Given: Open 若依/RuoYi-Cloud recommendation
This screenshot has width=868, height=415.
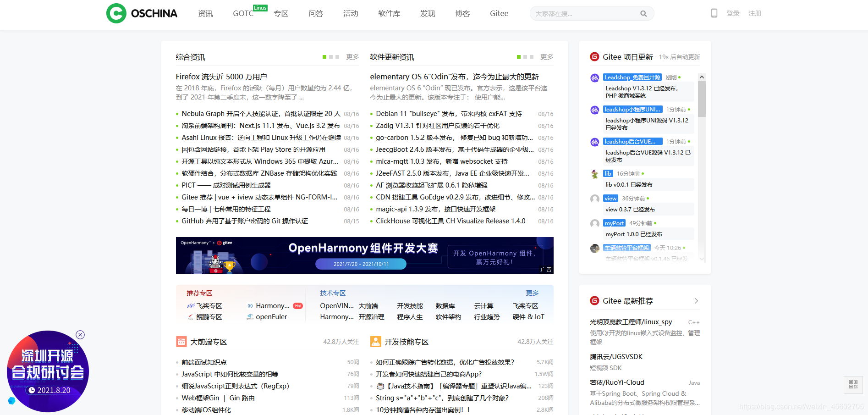Looking at the screenshot, I should pyautogui.click(x=617, y=382).
